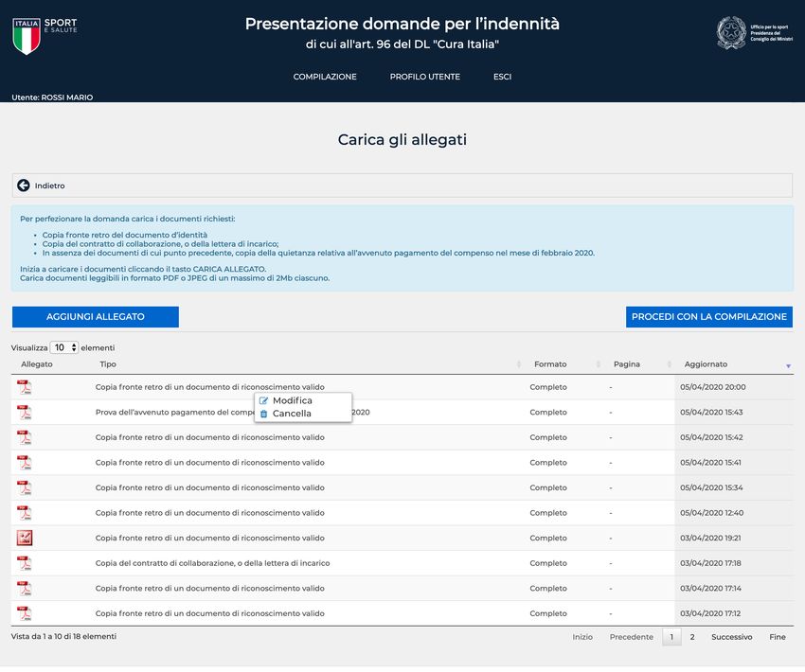Click the Presidenza del Consiglio emblem
The image size is (805, 672).
pos(730,33)
